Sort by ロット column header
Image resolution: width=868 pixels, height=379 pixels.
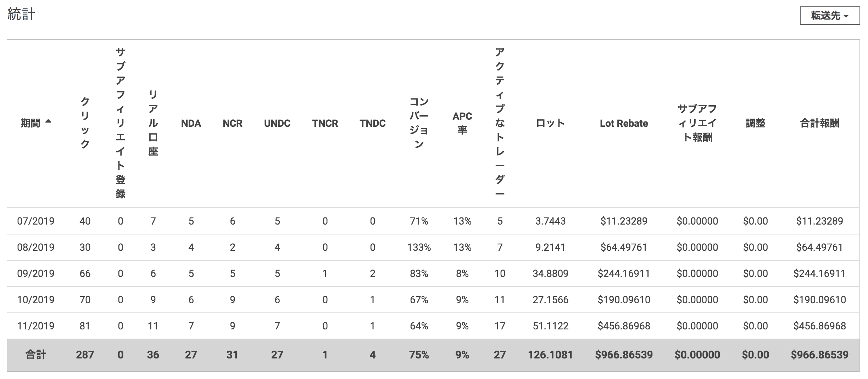[x=550, y=123]
